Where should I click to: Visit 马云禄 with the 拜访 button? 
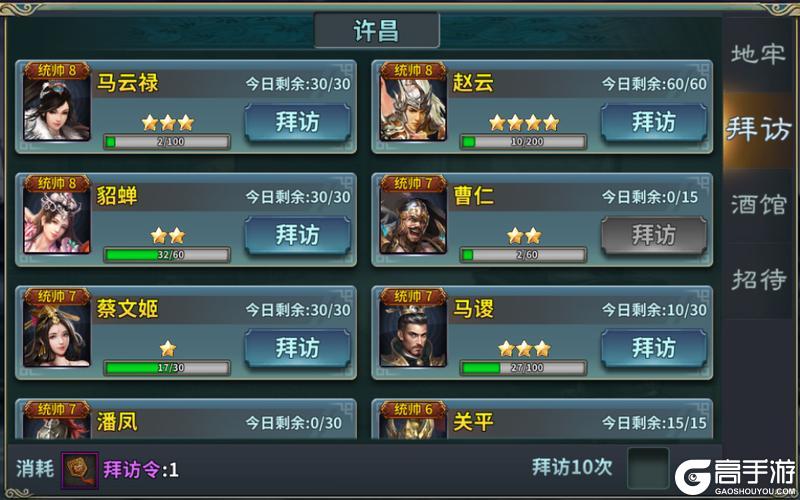297,122
